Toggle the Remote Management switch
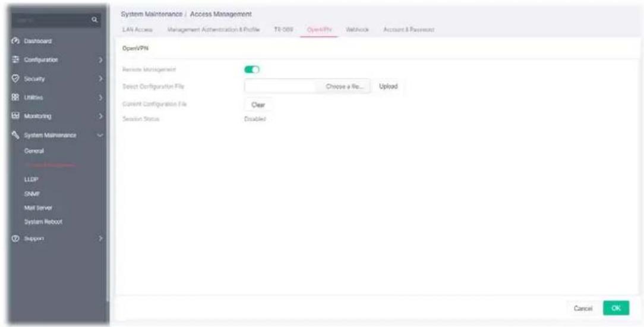Viewport: 644px width, 327px height. pos(252,70)
